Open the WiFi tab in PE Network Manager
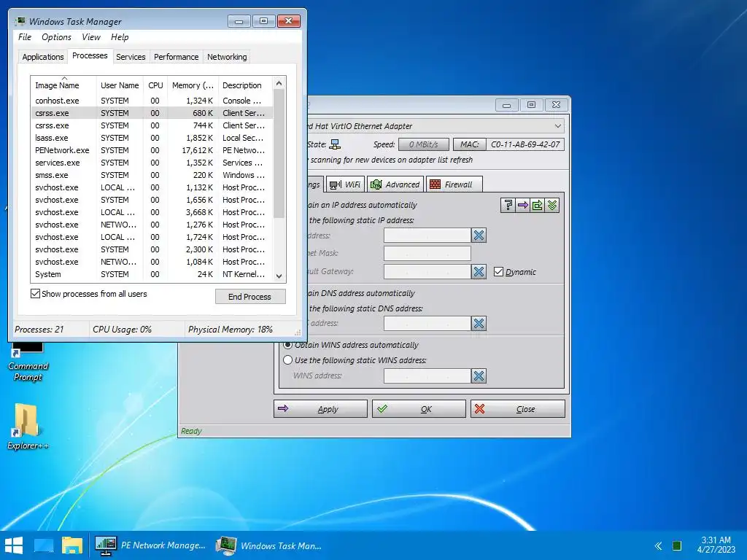 coord(345,184)
